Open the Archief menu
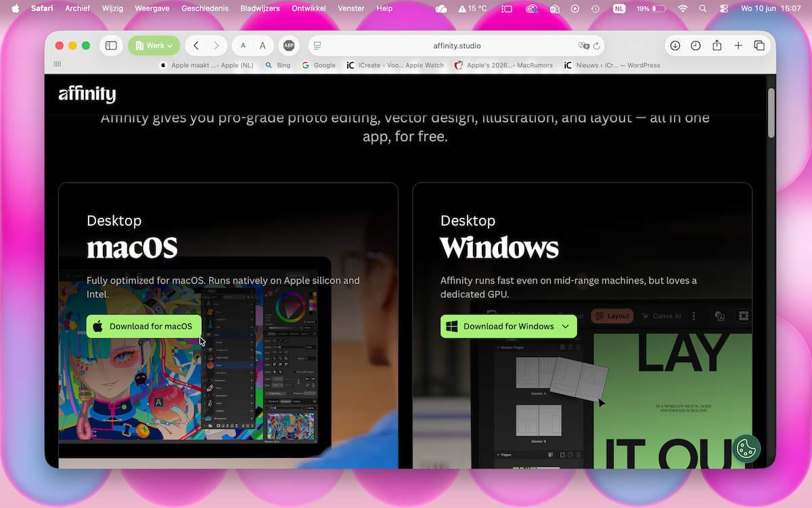 point(78,8)
